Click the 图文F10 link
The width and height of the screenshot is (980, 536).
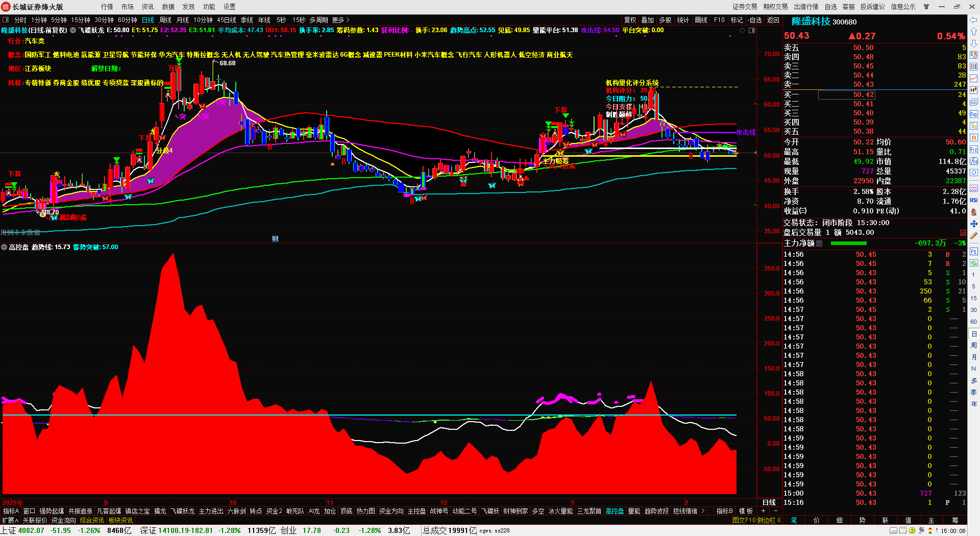coord(744,520)
